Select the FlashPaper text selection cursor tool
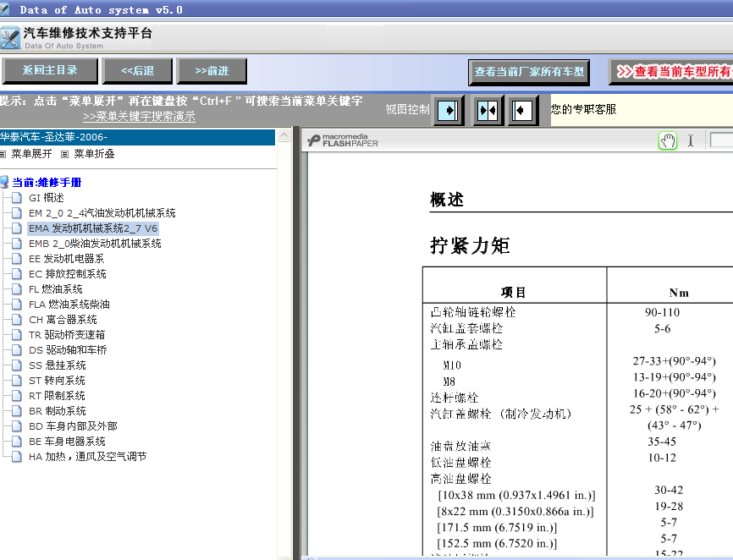The height and width of the screenshot is (560, 733). point(691,140)
